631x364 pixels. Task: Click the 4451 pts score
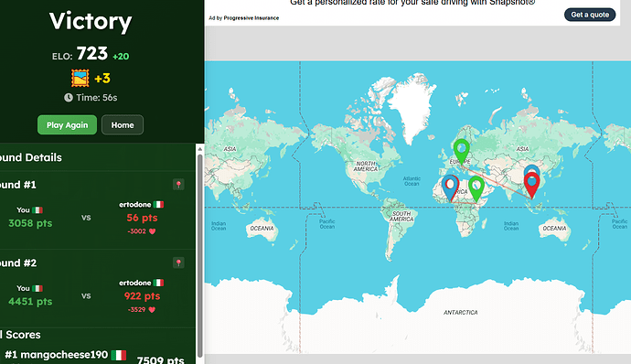[x=30, y=301]
